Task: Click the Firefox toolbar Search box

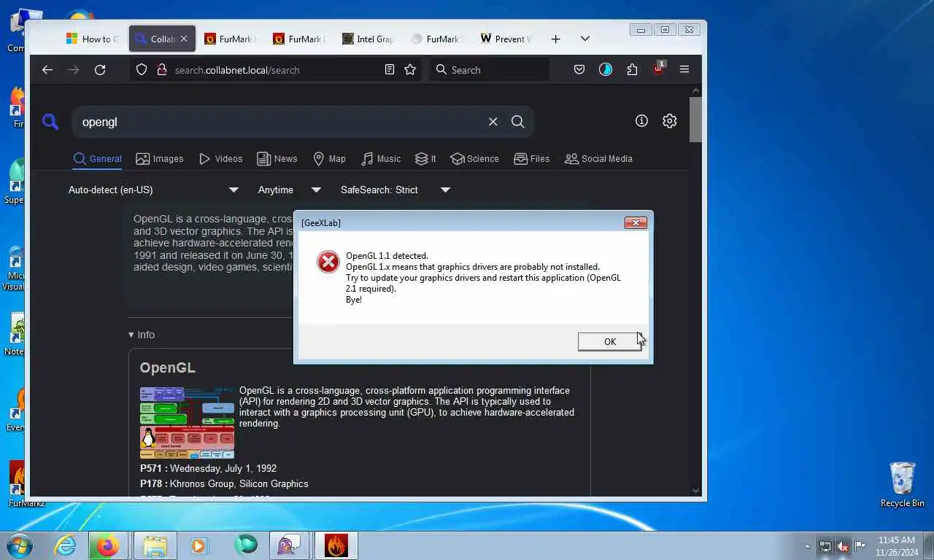Action: [x=490, y=70]
